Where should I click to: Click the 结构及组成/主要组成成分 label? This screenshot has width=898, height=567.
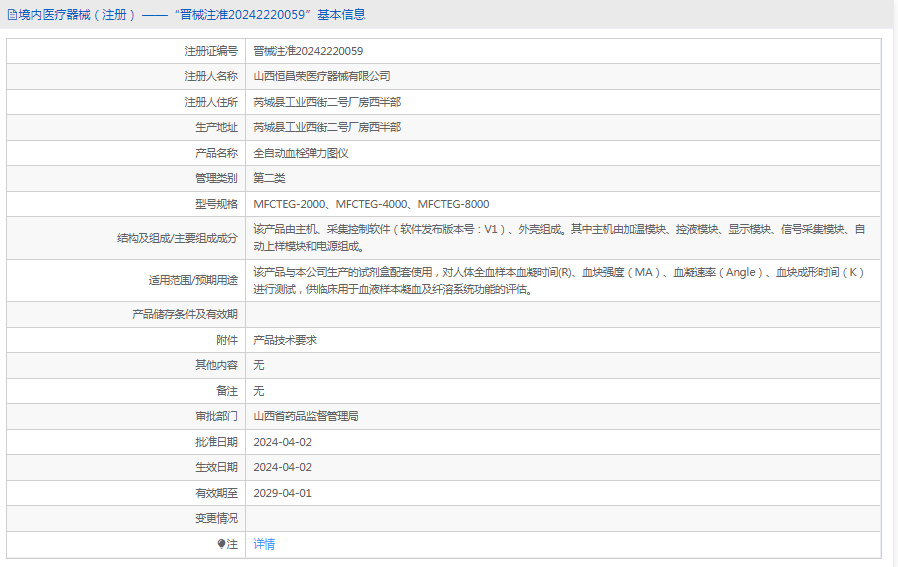178,238
